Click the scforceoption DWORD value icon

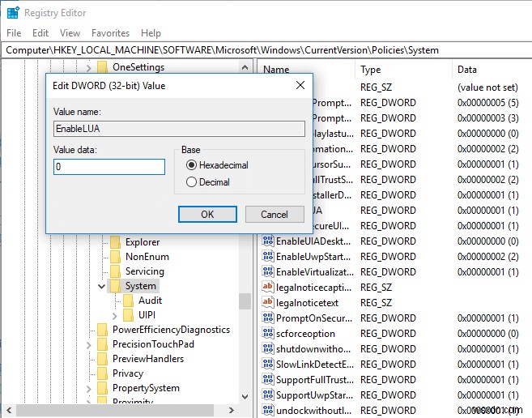(268, 333)
